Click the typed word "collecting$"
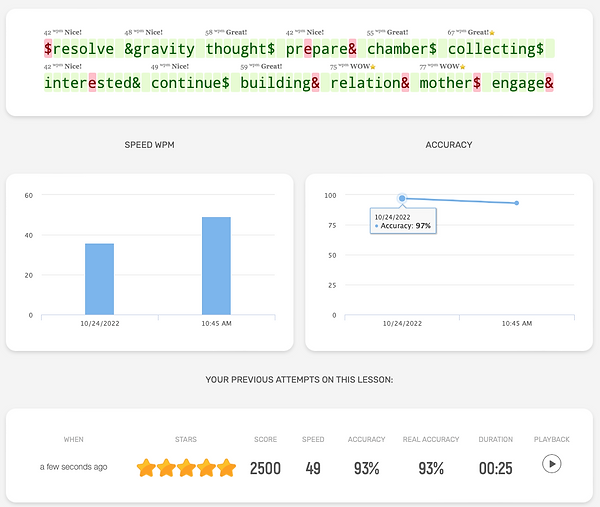600x507 pixels. point(496,49)
